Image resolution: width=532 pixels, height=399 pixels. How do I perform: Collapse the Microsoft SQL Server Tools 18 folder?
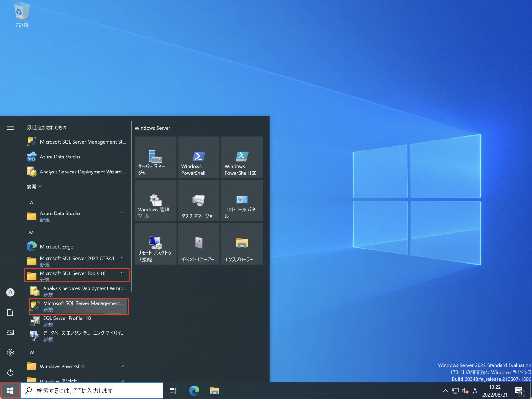coord(122,273)
